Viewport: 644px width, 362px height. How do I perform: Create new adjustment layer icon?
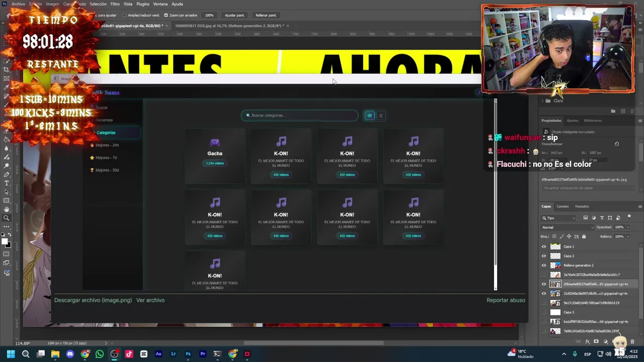coord(605,342)
